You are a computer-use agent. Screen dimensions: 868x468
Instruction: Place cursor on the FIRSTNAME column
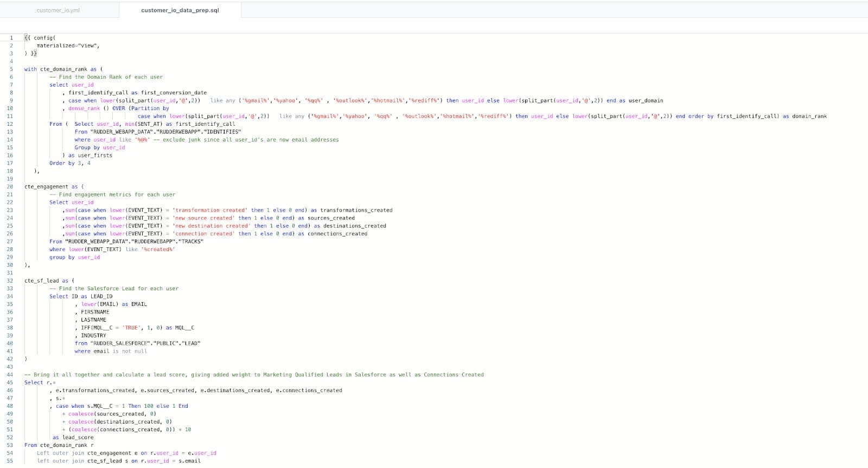(x=95, y=312)
